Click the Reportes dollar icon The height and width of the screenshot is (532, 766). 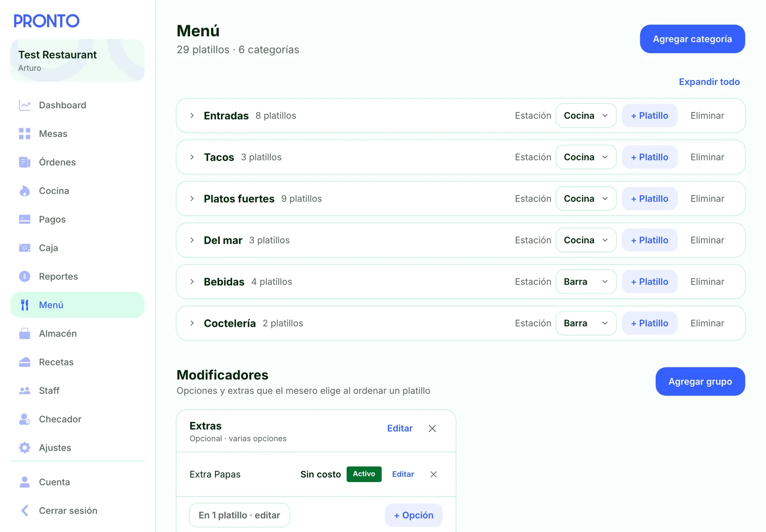click(25, 276)
